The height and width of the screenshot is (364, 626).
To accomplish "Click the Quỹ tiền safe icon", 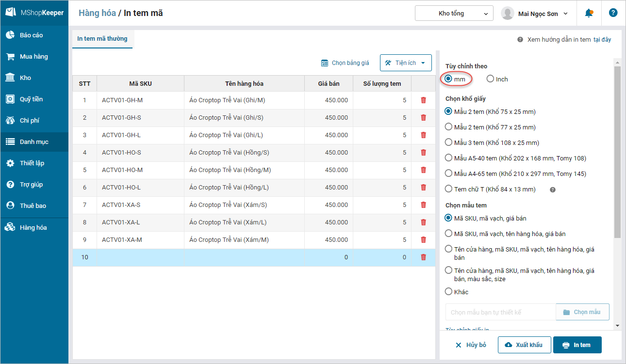I will 10,99.
